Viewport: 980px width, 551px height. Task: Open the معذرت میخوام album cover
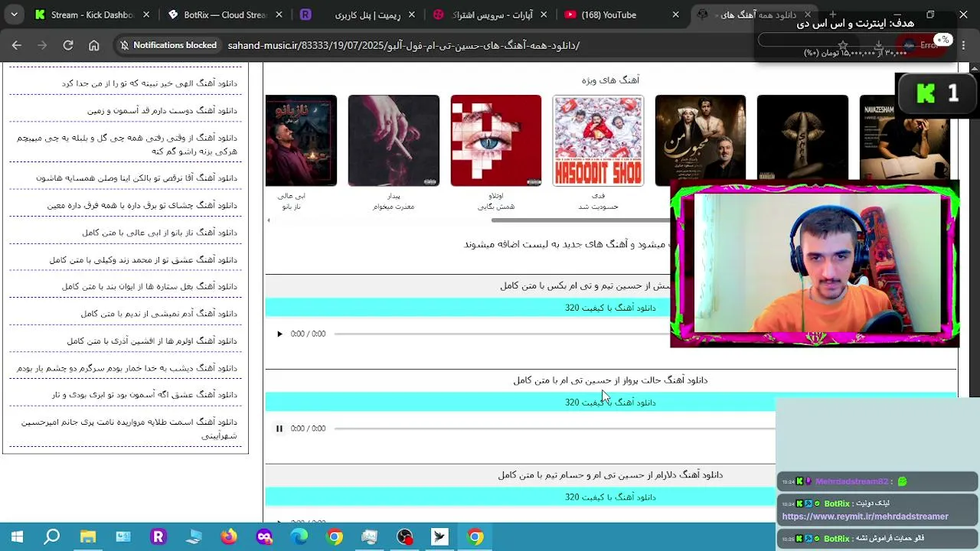pos(394,141)
